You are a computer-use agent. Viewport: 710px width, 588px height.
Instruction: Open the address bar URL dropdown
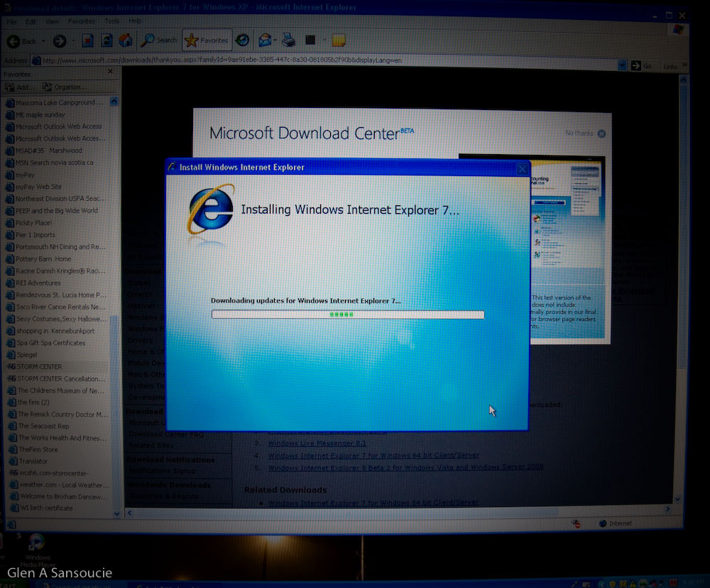(x=623, y=65)
